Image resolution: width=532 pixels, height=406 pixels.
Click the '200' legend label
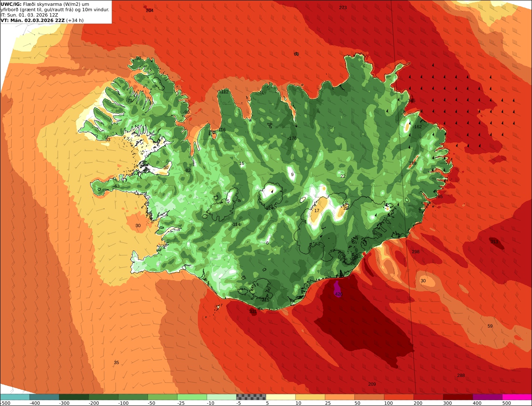(x=418, y=403)
